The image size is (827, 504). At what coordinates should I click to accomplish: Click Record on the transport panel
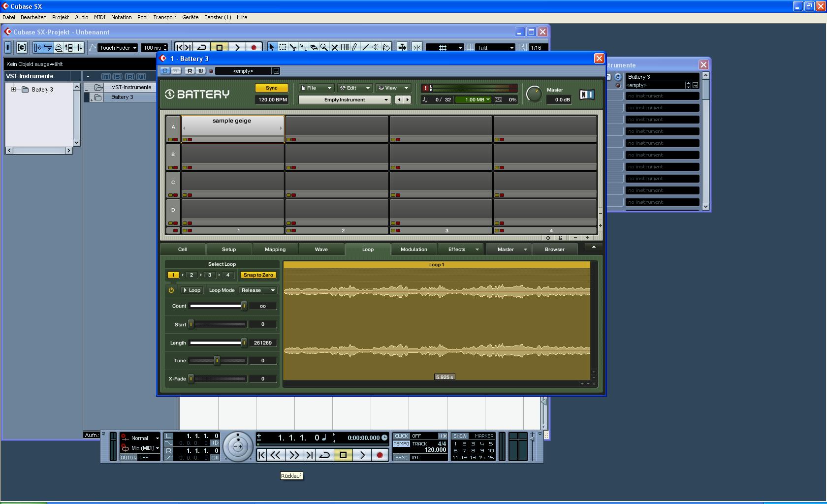380,455
